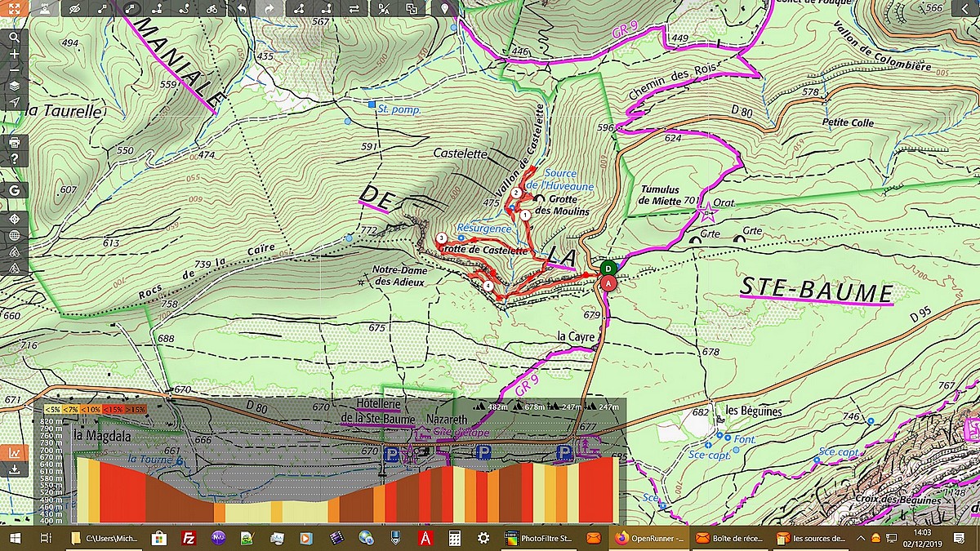This screenshot has width=980, height=551.
Task: Redo the route edit
Action: [269, 8]
